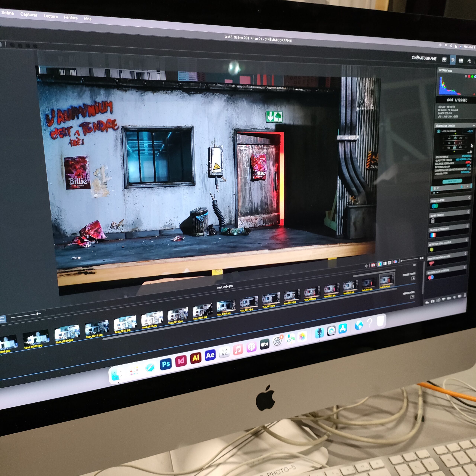Open the Scène menu

point(7,13)
